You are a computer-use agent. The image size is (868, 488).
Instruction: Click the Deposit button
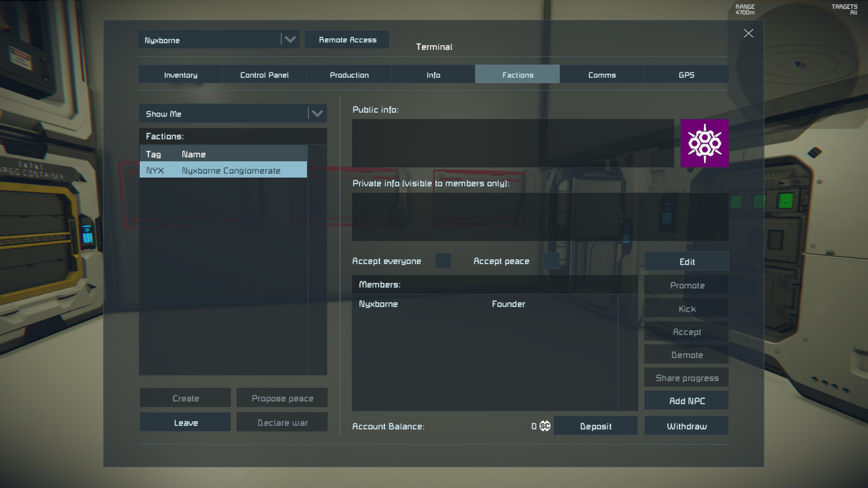[595, 426]
